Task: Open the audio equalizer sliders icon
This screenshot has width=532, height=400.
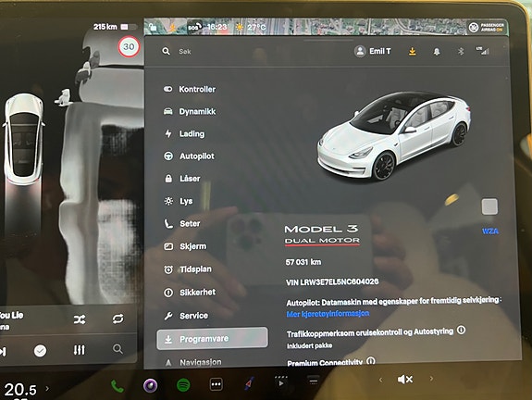Action: 79,350
